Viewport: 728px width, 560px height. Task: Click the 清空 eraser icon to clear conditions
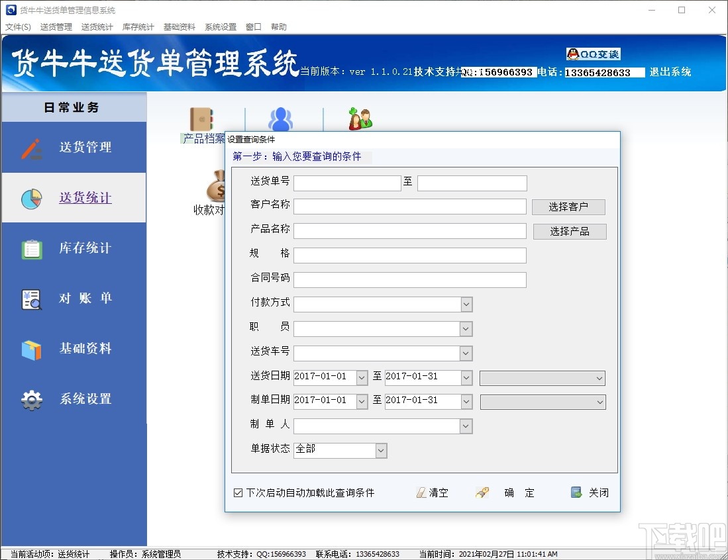pyautogui.click(x=421, y=492)
